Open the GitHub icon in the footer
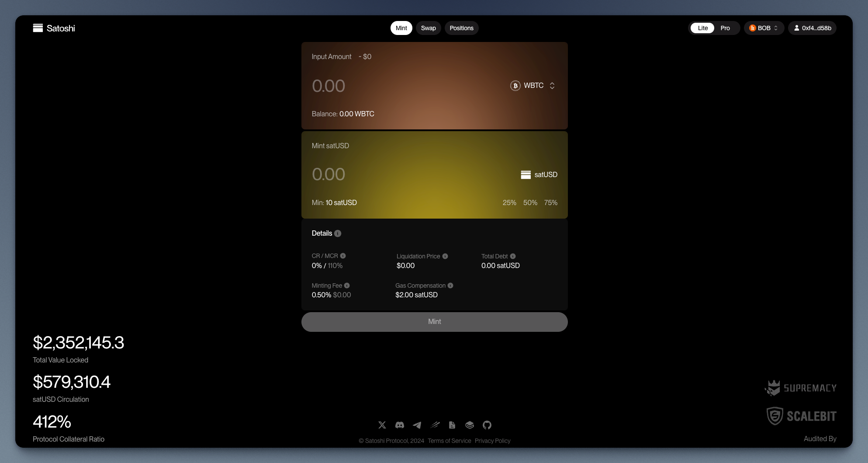 click(487, 425)
